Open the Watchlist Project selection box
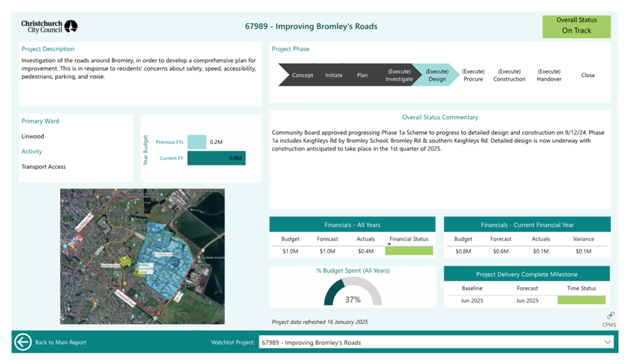The image size is (629, 364). [432, 342]
